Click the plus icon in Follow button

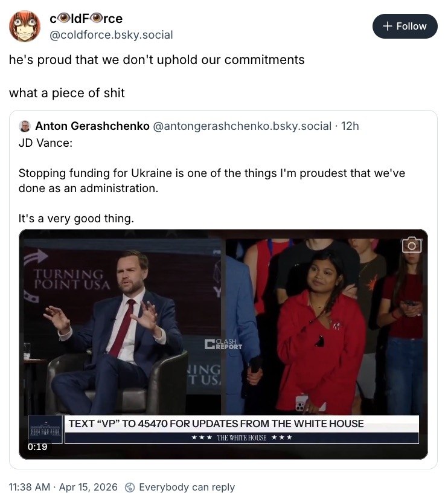(388, 26)
